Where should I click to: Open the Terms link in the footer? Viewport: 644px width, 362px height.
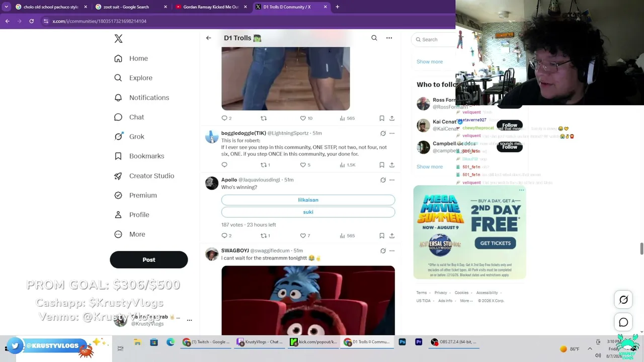421,293
